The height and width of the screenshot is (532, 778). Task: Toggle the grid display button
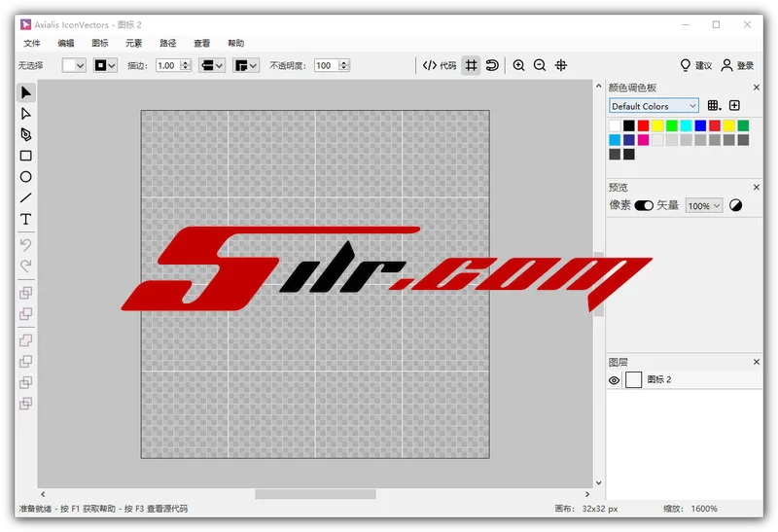pos(471,65)
